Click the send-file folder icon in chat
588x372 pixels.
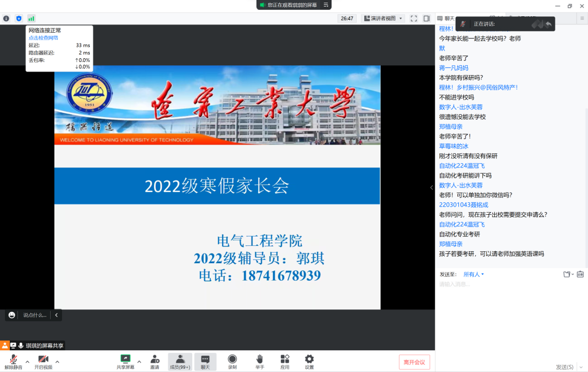click(x=567, y=274)
